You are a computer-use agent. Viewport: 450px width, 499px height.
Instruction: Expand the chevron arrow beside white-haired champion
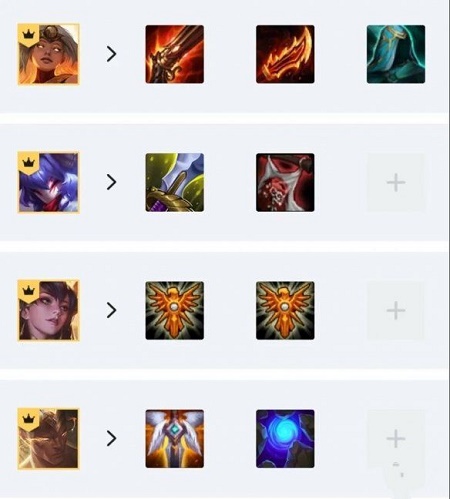[x=111, y=54]
